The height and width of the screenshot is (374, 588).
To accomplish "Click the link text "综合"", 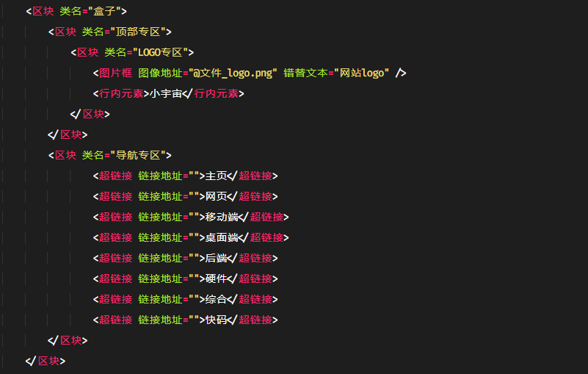I will coord(216,299).
